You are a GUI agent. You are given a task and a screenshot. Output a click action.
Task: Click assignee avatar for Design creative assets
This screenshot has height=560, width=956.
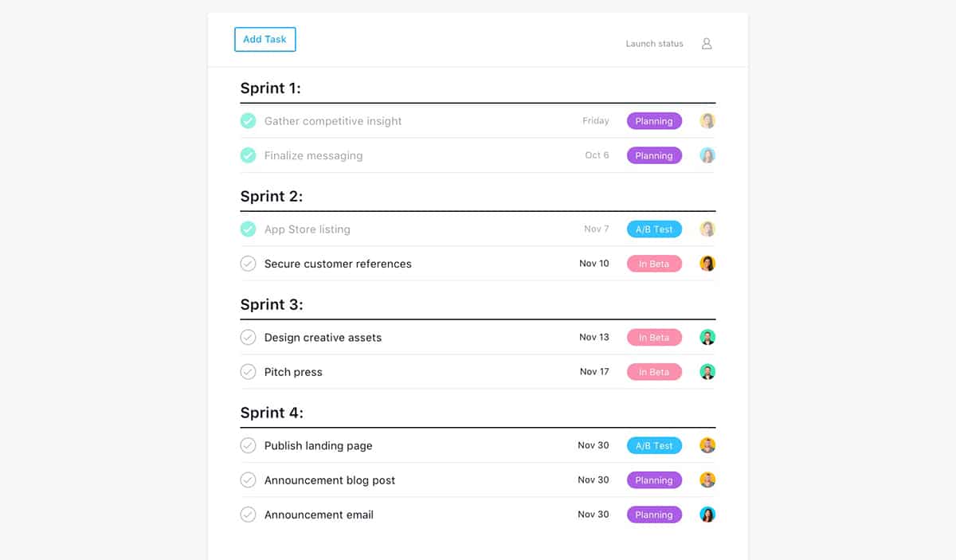707,338
